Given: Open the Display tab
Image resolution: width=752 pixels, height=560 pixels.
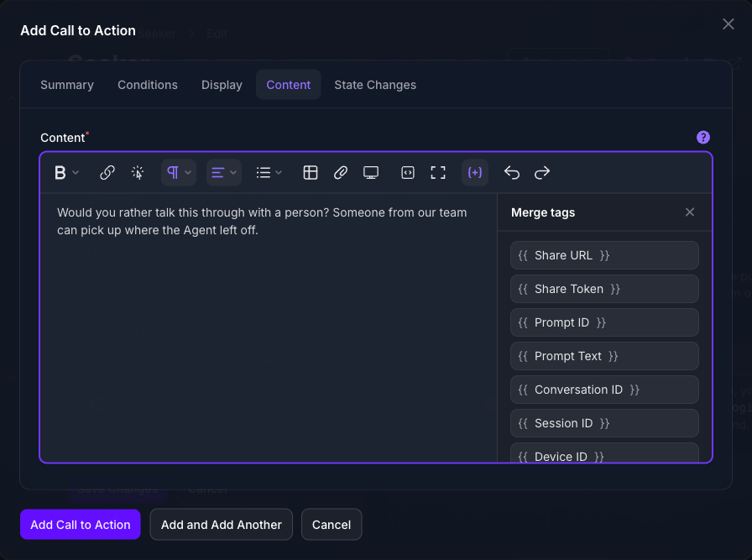Looking at the screenshot, I should [x=222, y=85].
